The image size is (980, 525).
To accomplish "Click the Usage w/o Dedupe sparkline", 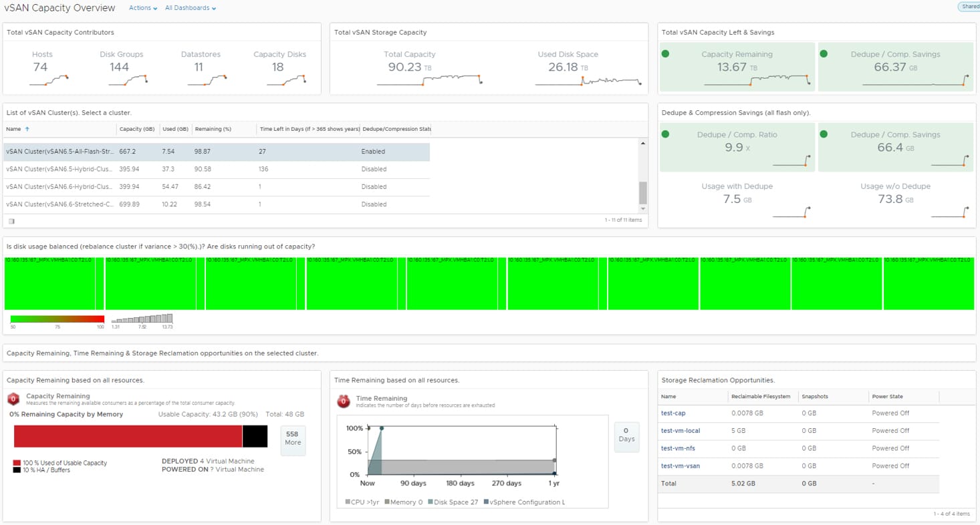I will 950,212.
